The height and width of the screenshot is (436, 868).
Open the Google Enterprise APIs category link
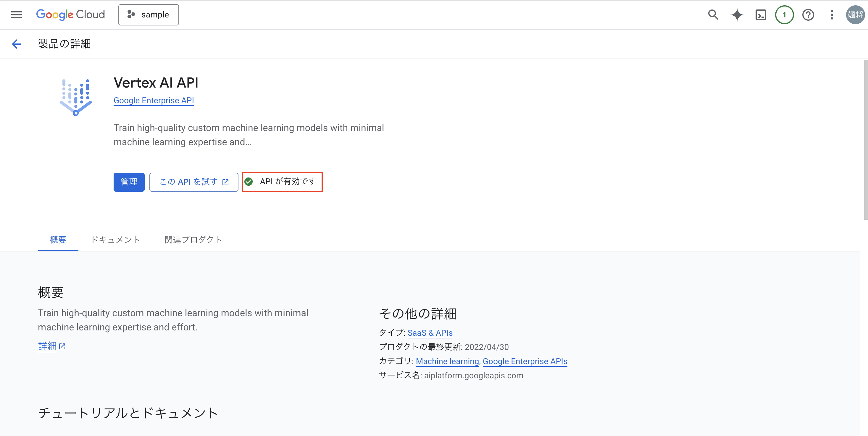click(x=525, y=361)
